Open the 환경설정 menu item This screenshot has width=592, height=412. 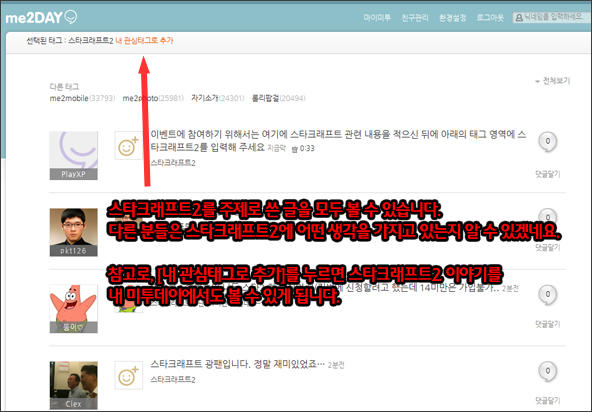tap(452, 18)
